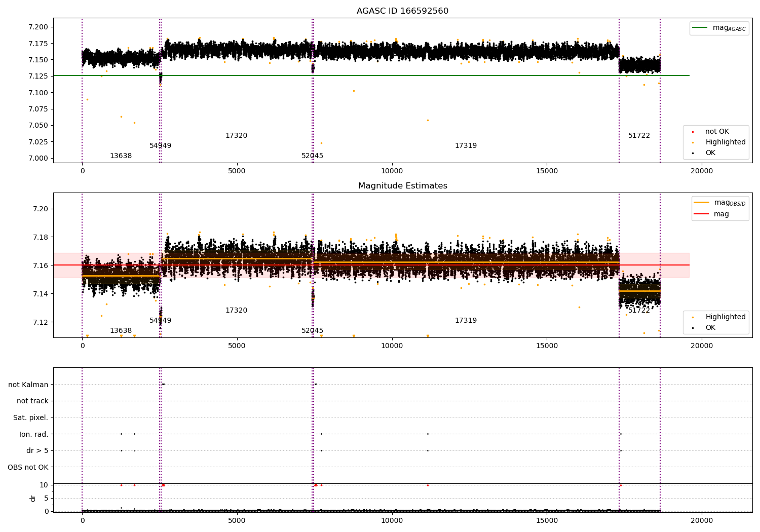Select "Highlighted" in the AGASC ID panel legend

click(x=726, y=142)
